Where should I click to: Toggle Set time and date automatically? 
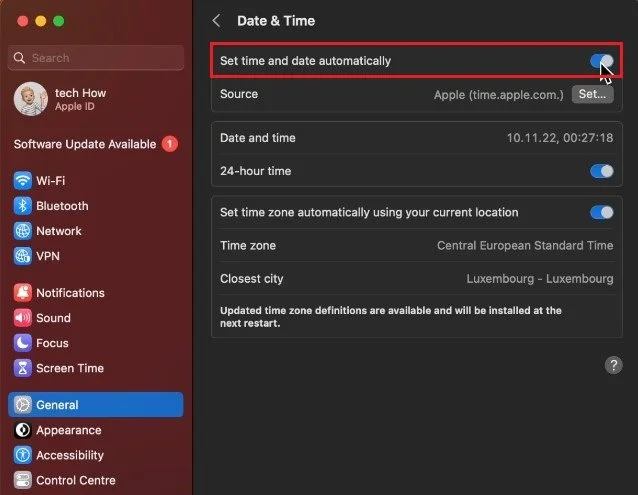coord(602,61)
